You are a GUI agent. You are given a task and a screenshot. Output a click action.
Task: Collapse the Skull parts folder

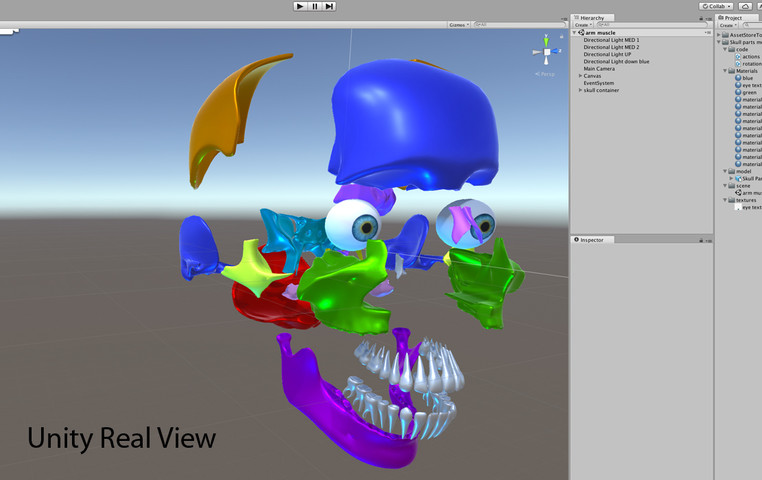click(719, 42)
